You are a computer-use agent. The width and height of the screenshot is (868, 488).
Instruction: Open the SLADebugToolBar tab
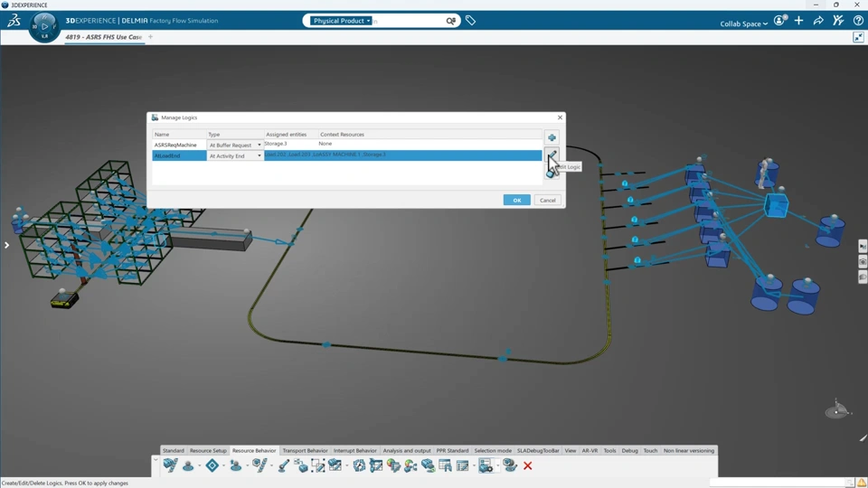click(x=538, y=451)
